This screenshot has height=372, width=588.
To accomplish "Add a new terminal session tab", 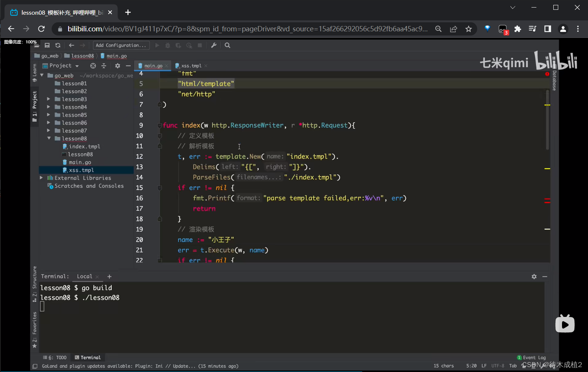I will [x=109, y=277].
